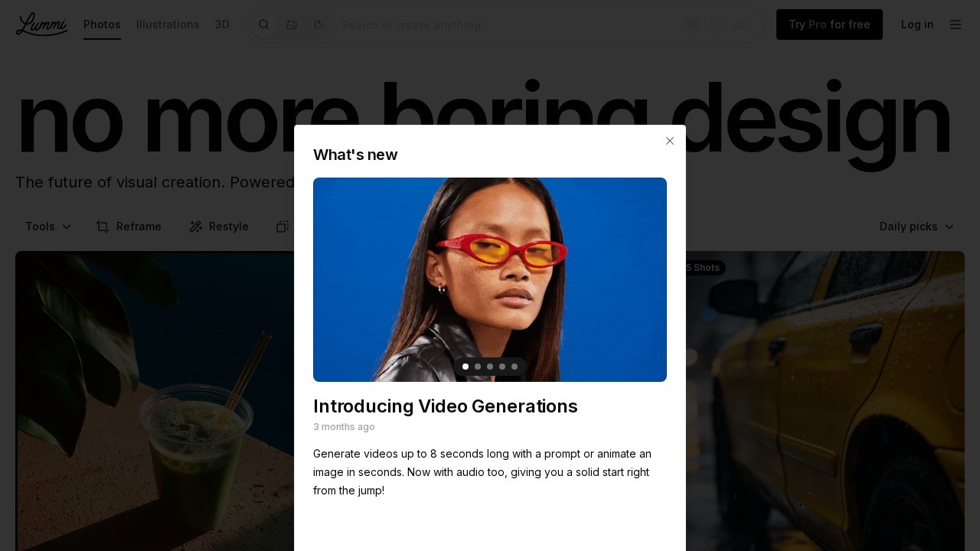Viewport: 980px width, 551px height.
Task: Switch to the Illustrations tab
Action: (x=168, y=24)
